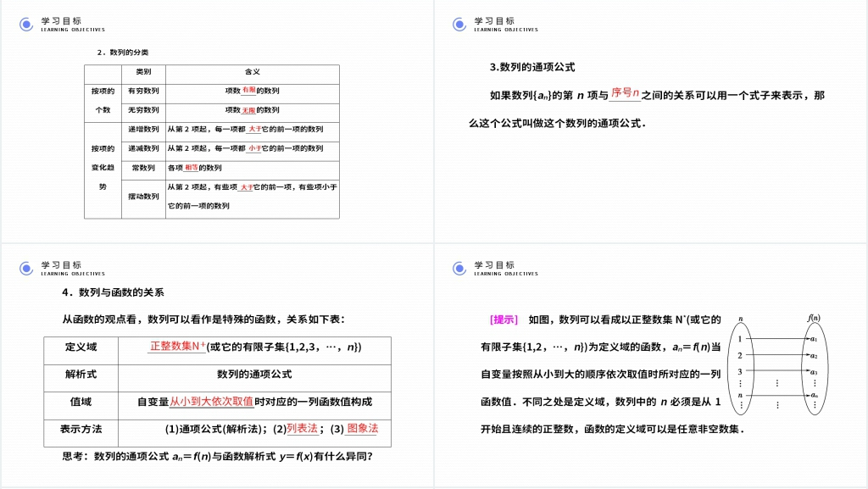This screenshot has width=868, height=489.
Task: Click the red answer 从小到大依次取值
Action: [x=211, y=402]
